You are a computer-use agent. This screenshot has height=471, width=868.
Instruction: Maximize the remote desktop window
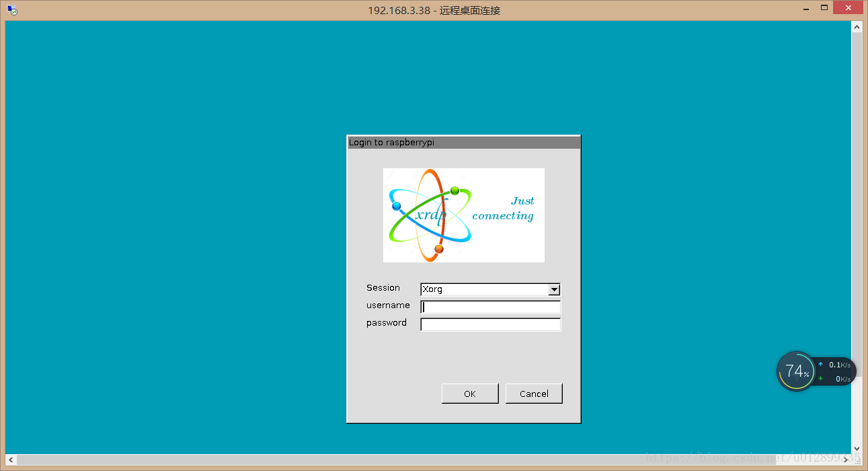(824, 7)
